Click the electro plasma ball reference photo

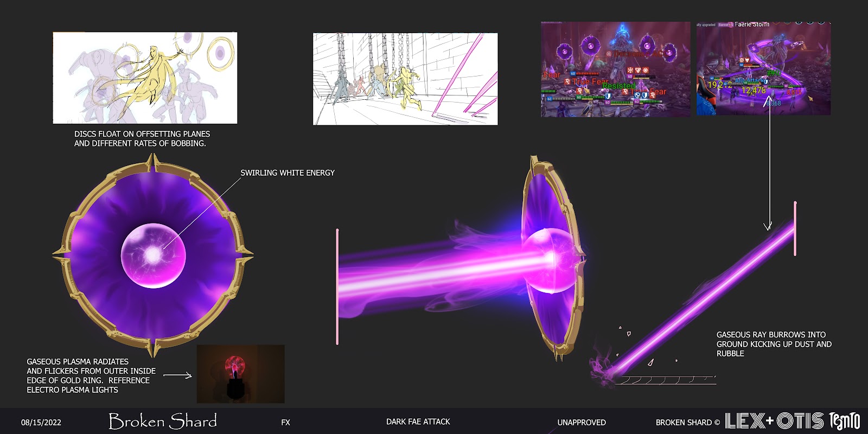(240, 374)
